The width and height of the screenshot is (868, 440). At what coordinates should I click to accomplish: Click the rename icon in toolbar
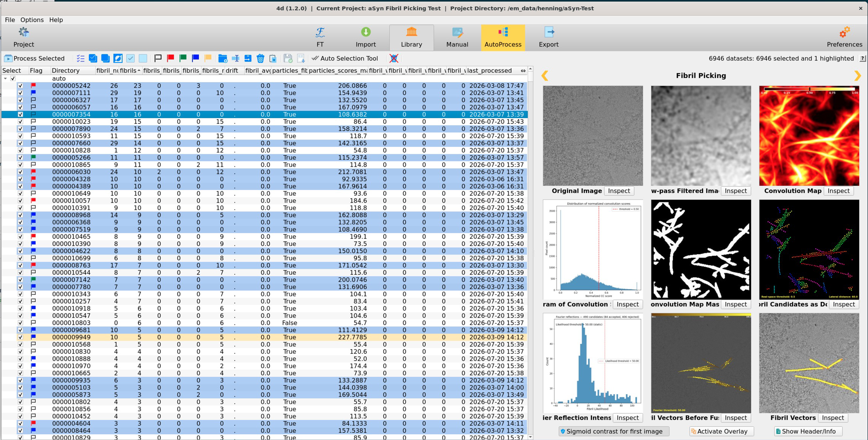[x=236, y=58]
